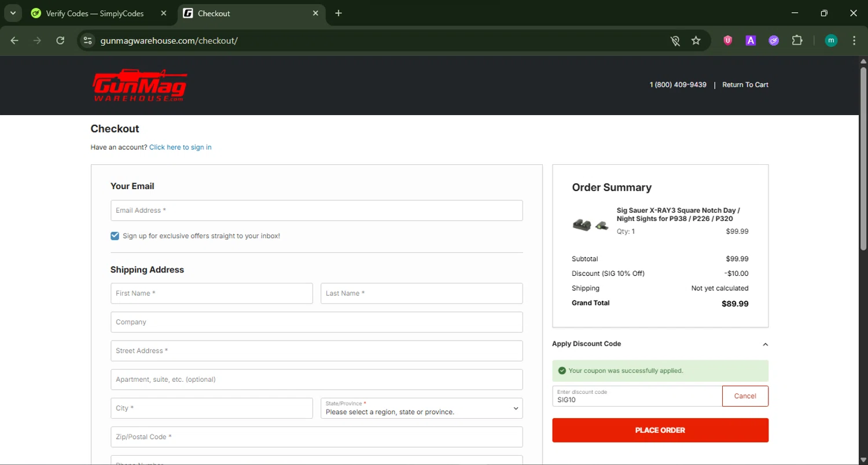Click the discount code field with SIG10
This screenshot has width=868, height=465.
[637, 396]
